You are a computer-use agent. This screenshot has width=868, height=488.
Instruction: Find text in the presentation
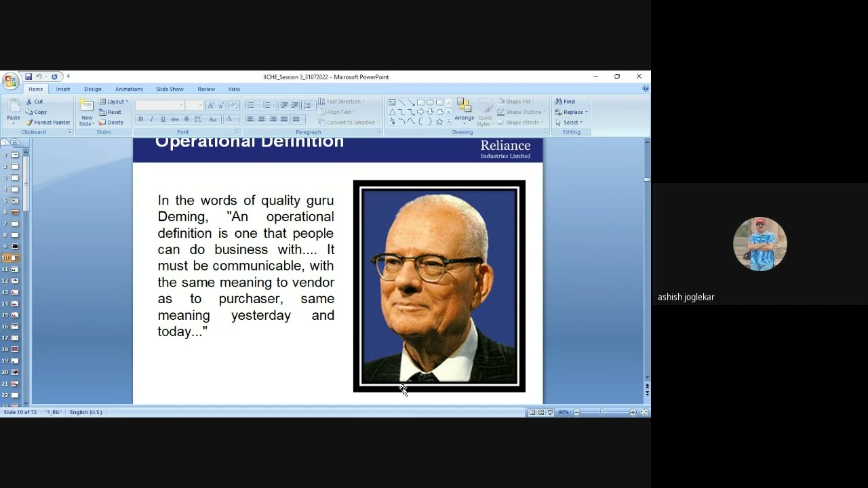pyautogui.click(x=565, y=102)
